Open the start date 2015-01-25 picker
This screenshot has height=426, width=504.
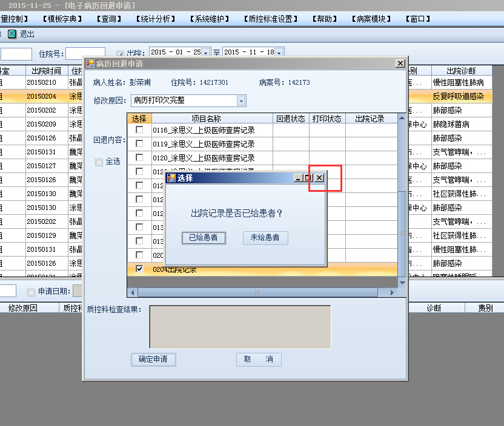pos(206,52)
